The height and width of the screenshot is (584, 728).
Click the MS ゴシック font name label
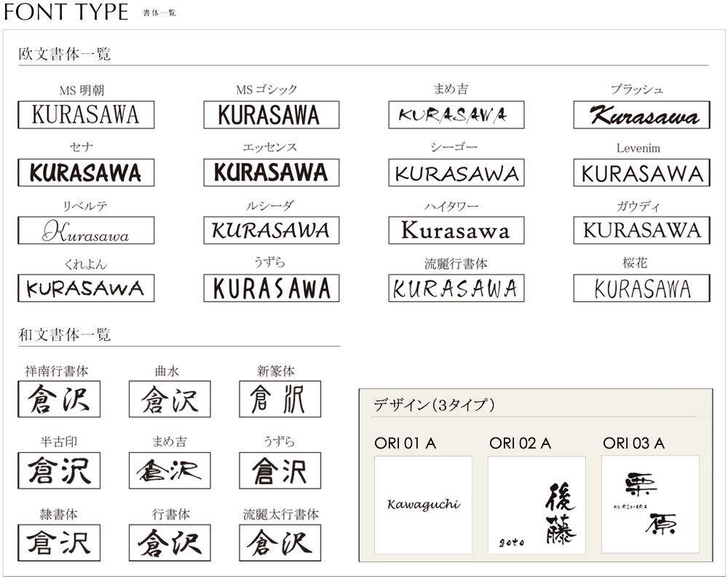tap(266, 90)
